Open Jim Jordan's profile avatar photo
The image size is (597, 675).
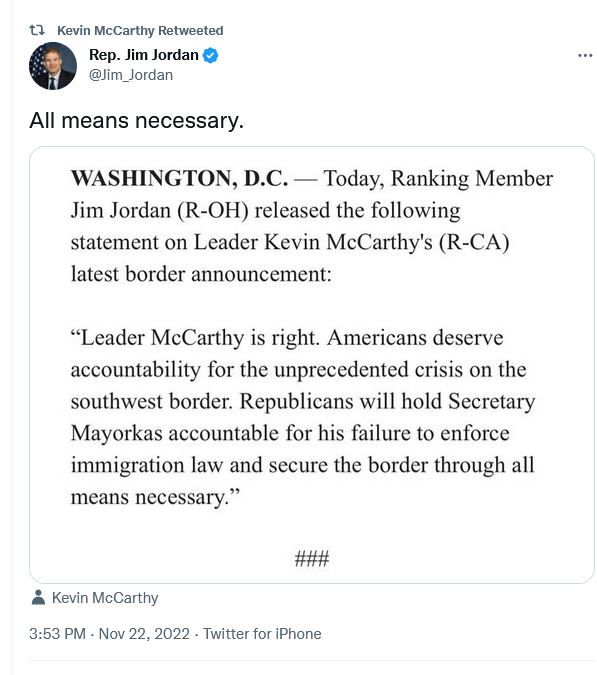[x=53, y=66]
